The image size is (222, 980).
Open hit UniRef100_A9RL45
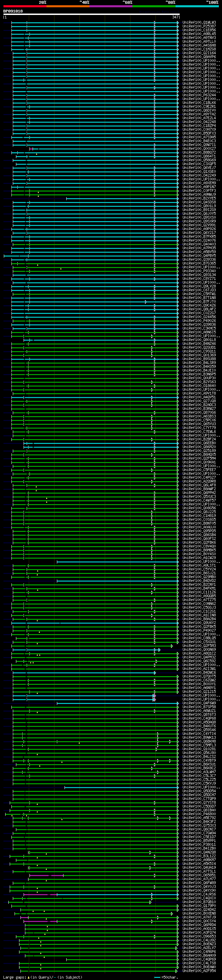pyautogui.click(x=199, y=34)
